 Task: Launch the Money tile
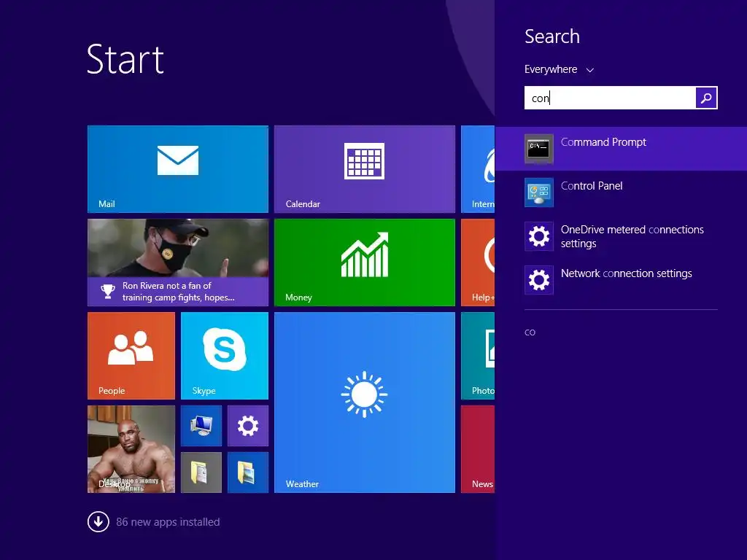(365, 262)
